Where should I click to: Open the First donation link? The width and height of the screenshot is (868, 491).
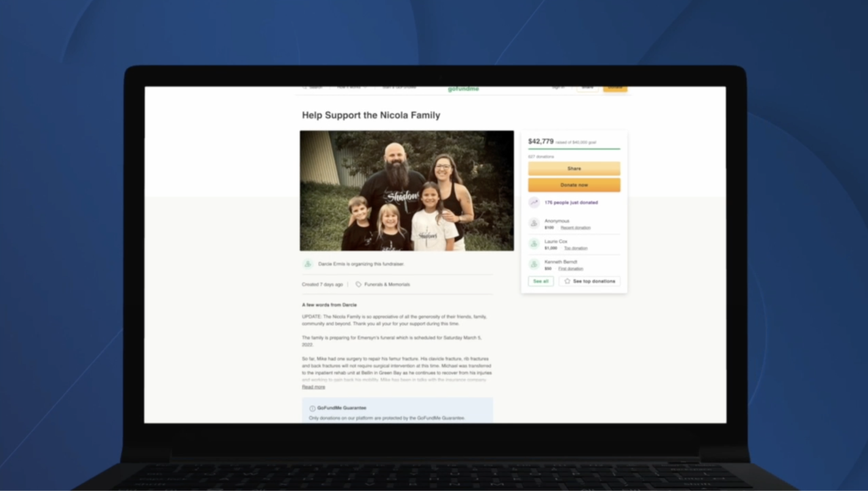(570, 269)
